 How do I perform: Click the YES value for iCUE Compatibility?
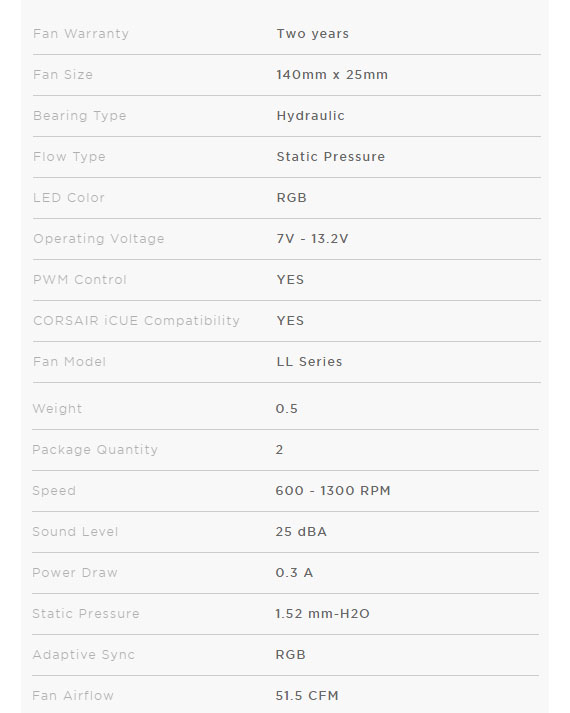coord(290,321)
